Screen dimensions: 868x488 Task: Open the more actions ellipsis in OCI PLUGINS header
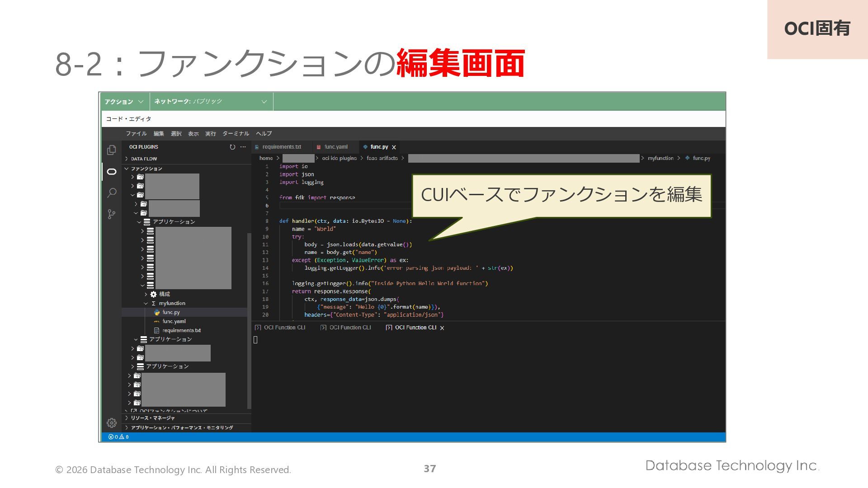243,147
